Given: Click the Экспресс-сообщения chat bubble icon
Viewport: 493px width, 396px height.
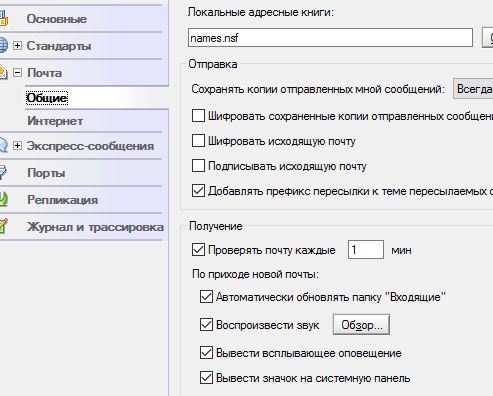Looking at the screenshot, I should pos(3,145).
